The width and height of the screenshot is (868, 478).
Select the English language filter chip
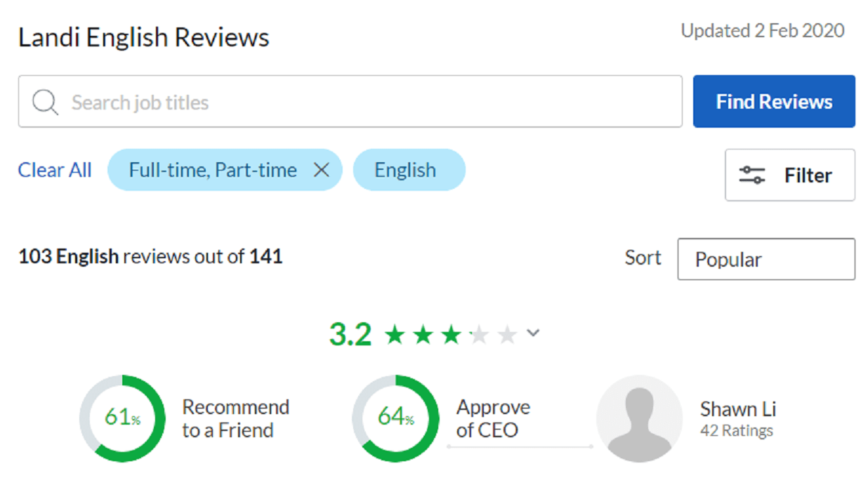point(405,170)
